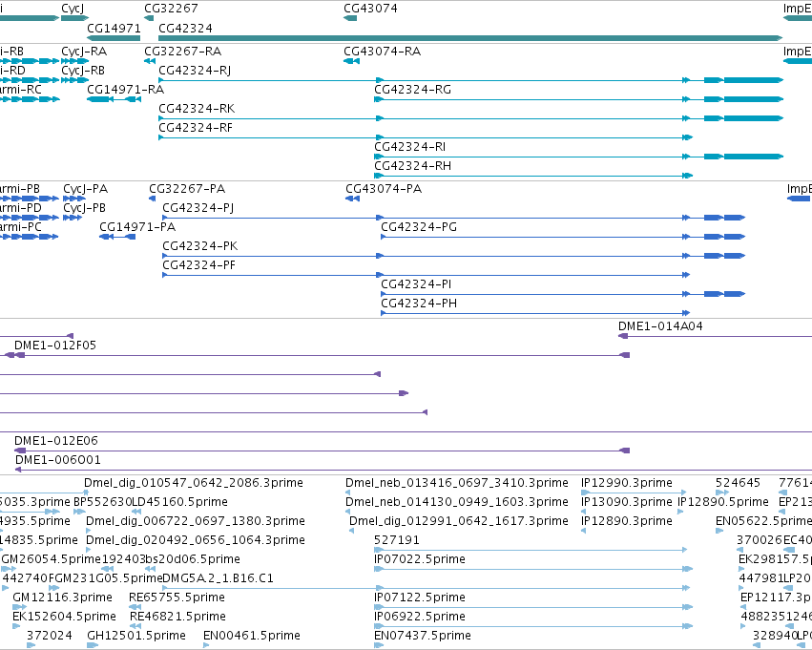Click transcript label CG42324-RI
Screen dimensions: 812x650
tap(410, 147)
